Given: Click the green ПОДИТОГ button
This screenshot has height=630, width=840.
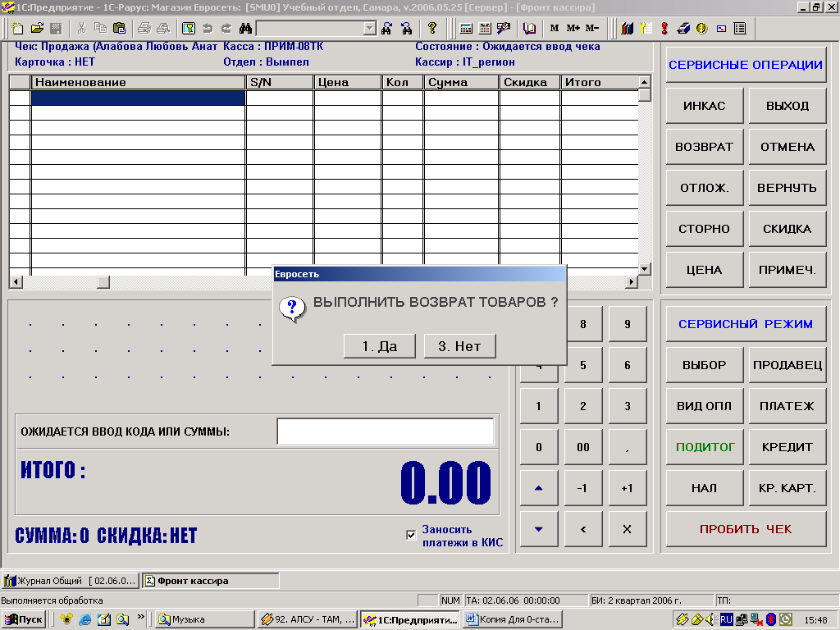Looking at the screenshot, I should pyautogui.click(x=705, y=447).
